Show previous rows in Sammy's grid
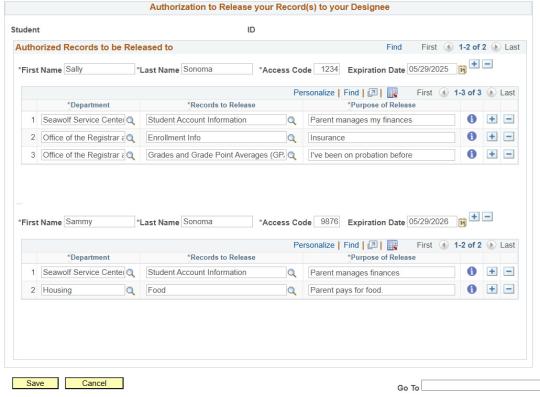The image size is (540, 397). (x=444, y=245)
